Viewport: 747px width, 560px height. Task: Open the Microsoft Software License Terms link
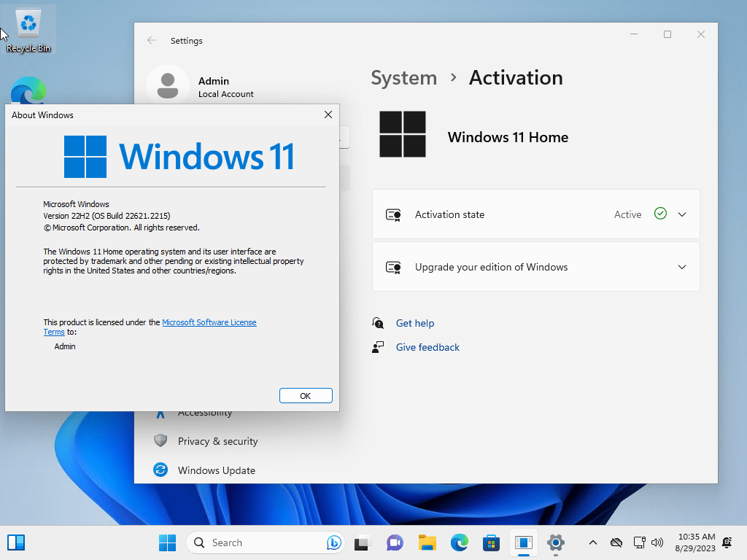(x=209, y=322)
